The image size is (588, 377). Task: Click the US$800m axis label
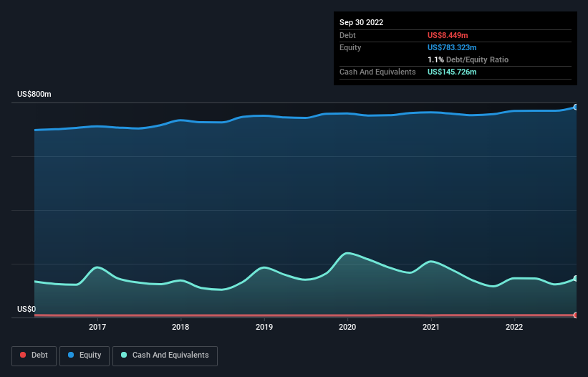click(x=34, y=94)
